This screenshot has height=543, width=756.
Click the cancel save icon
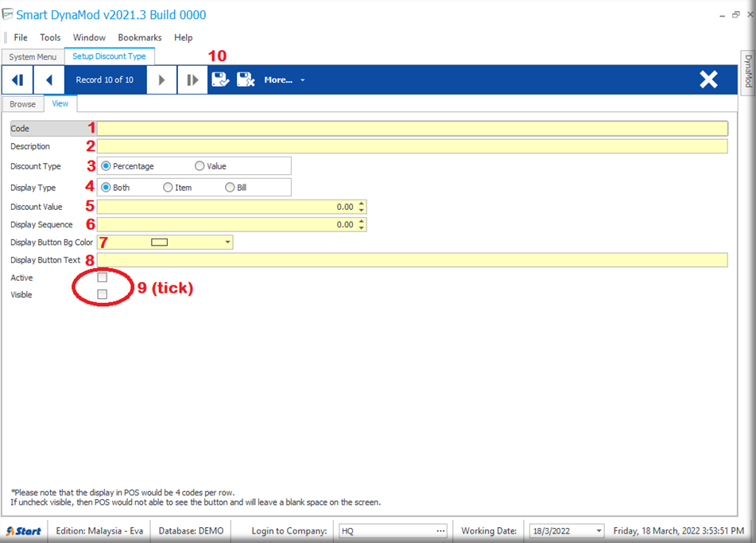click(x=245, y=80)
